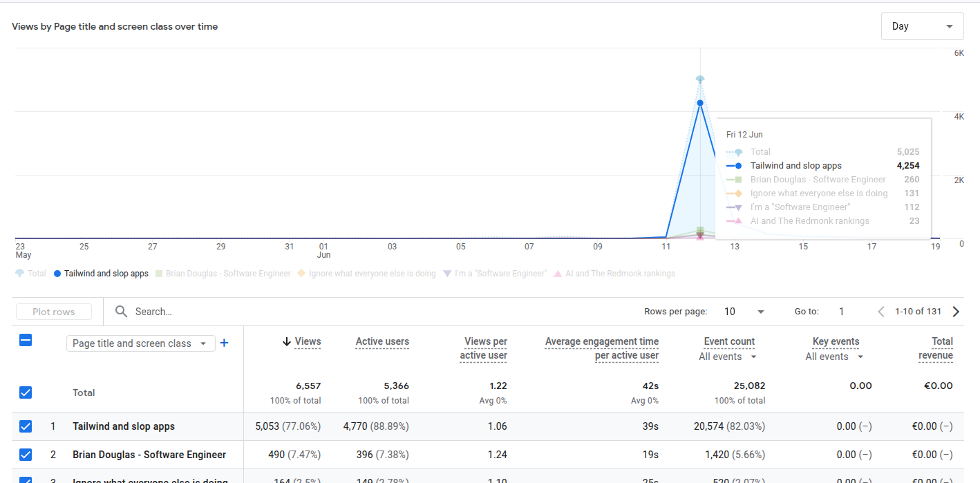Add a secondary dimension with plus icon
980x483 pixels.
click(x=224, y=343)
